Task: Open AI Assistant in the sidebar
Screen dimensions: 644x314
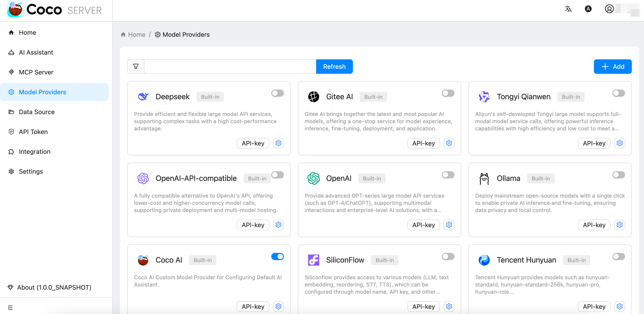Action: [x=55, y=52]
